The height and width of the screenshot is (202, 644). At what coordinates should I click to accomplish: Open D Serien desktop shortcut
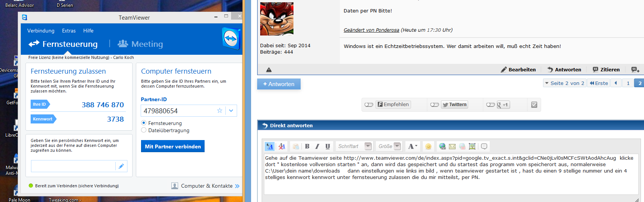65,5
